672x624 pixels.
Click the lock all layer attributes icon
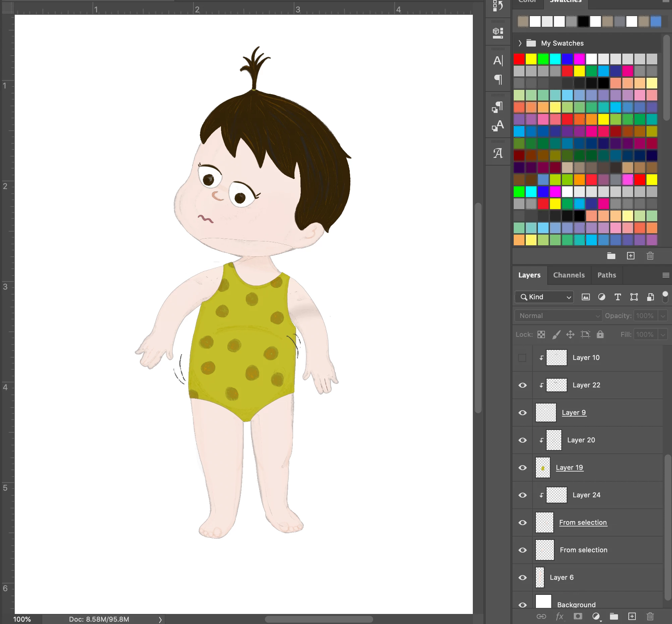(x=600, y=334)
